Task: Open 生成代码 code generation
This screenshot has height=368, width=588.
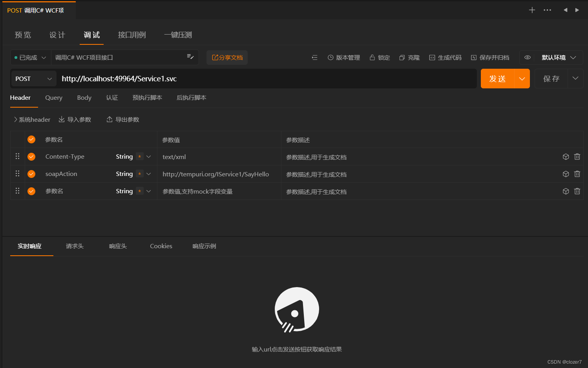Action: [433, 57]
